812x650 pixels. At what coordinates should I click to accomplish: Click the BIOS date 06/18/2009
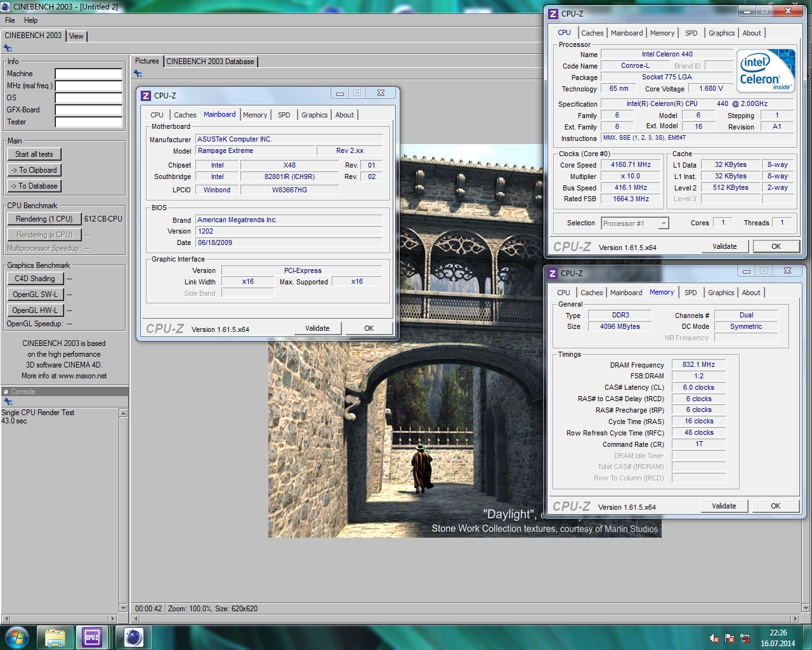pyautogui.click(x=289, y=243)
